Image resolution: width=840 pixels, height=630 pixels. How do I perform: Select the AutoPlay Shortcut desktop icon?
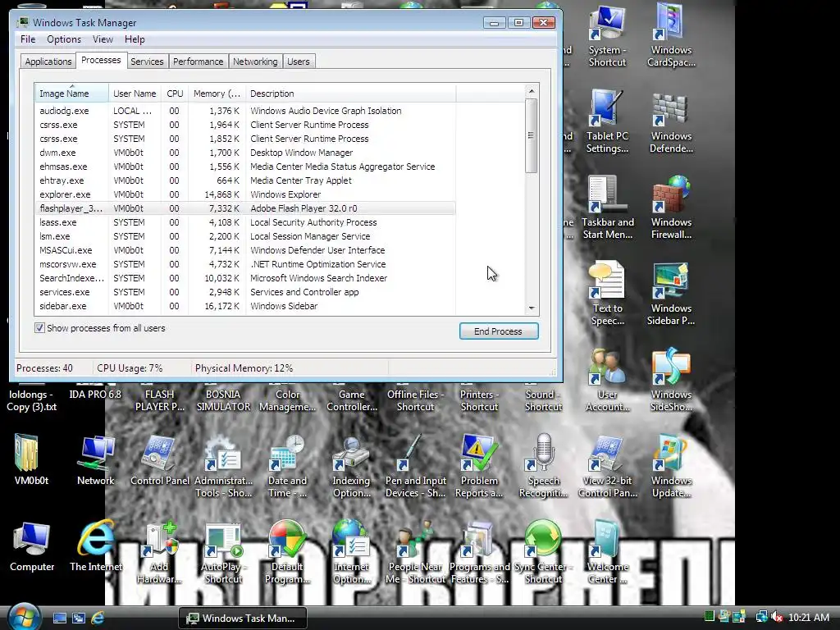click(223, 552)
